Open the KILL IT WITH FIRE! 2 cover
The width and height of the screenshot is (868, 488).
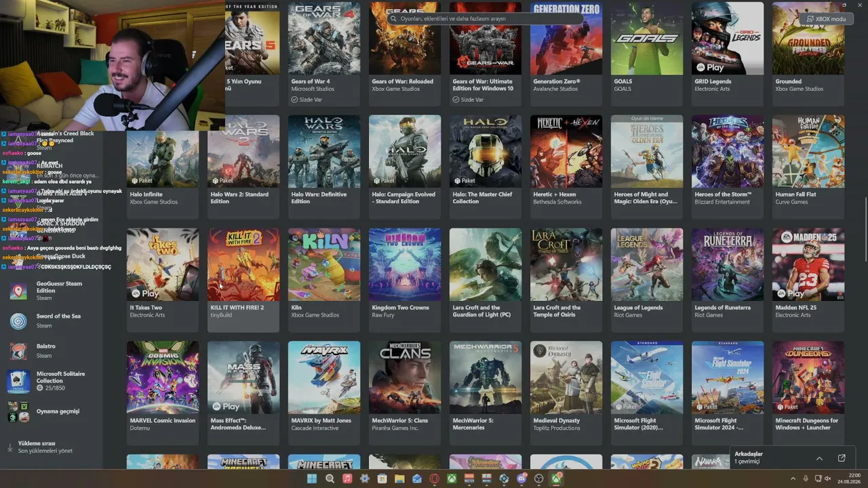coord(243,264)
